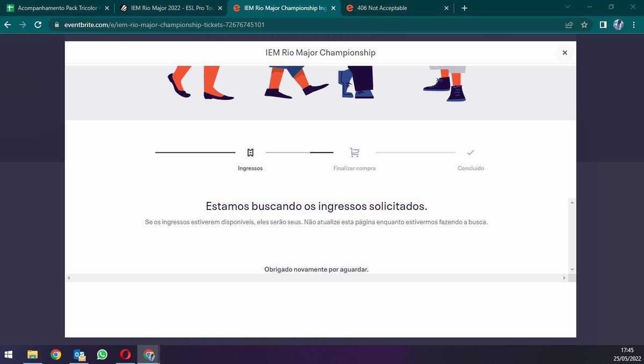The width and height of the screenshot is (644, 364).
Task: Click the Finalizar compra cart icon
Action: pyautogui.click(x=354, y=152)
